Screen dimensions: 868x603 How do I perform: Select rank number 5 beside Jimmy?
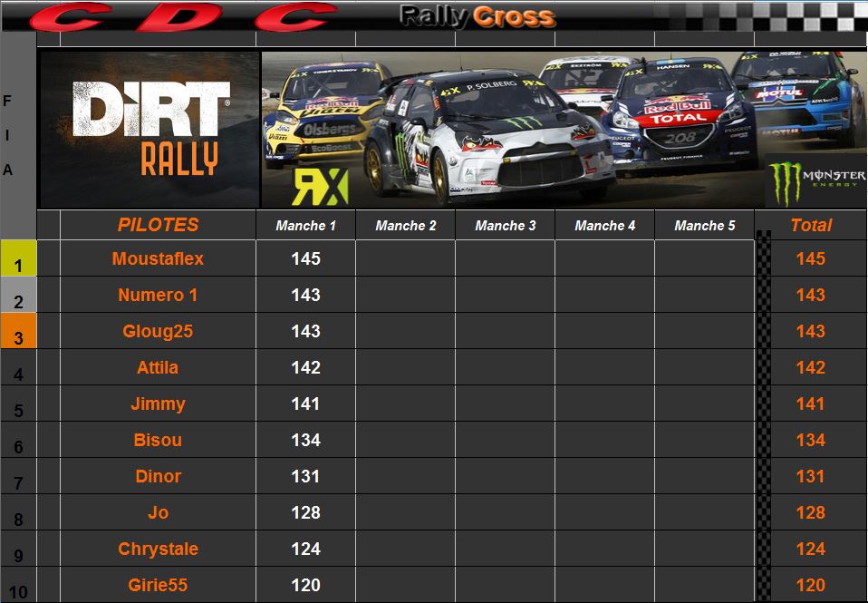pyautogui.click(x=18, y=411)
